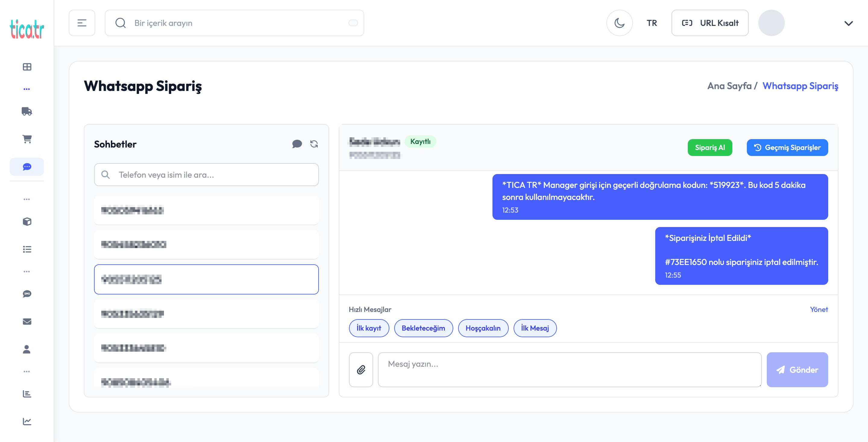Open the reports bar chart icon
The height and width of the screenshot is (442, 868).
27,394
